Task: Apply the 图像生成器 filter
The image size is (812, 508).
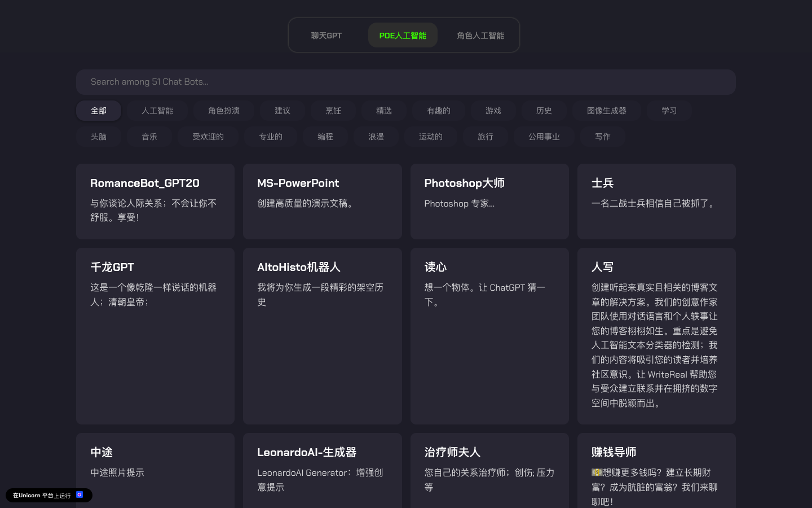Action: coord(606,111)
